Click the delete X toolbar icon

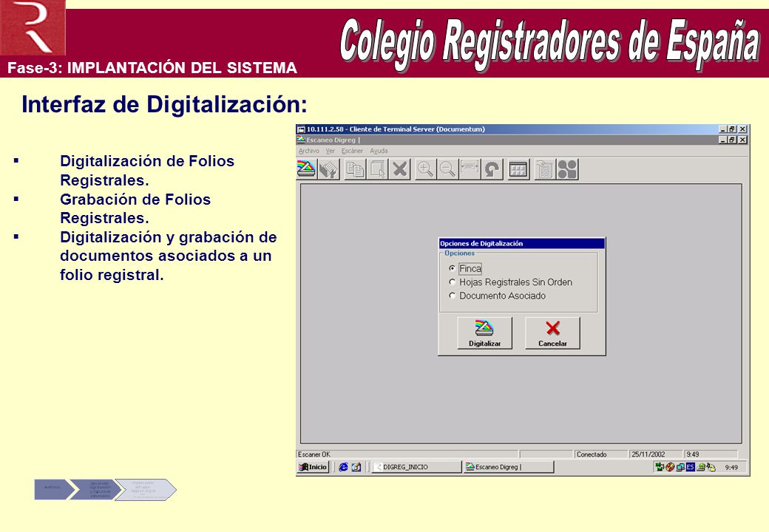point(400,169)
